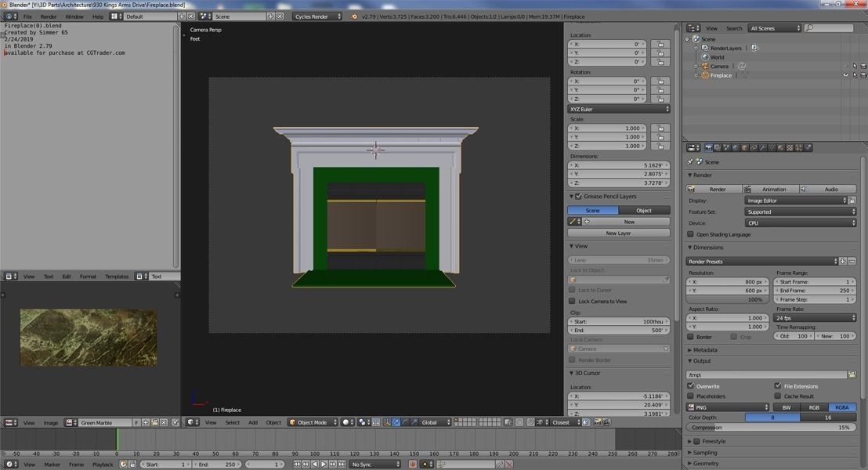The width and height of the screenshot is (868, 470).
Task: Open the Texture checkerboard properties tab
Action: (790, 147)
